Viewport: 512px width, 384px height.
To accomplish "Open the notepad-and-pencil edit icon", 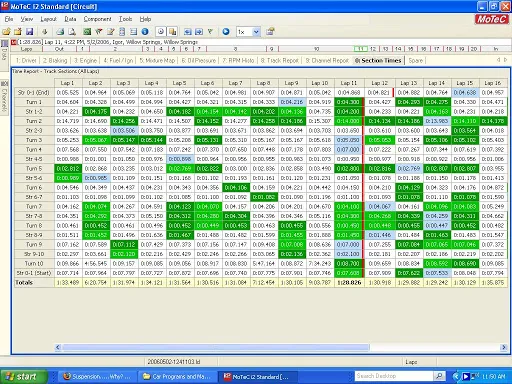I will 110,32.
